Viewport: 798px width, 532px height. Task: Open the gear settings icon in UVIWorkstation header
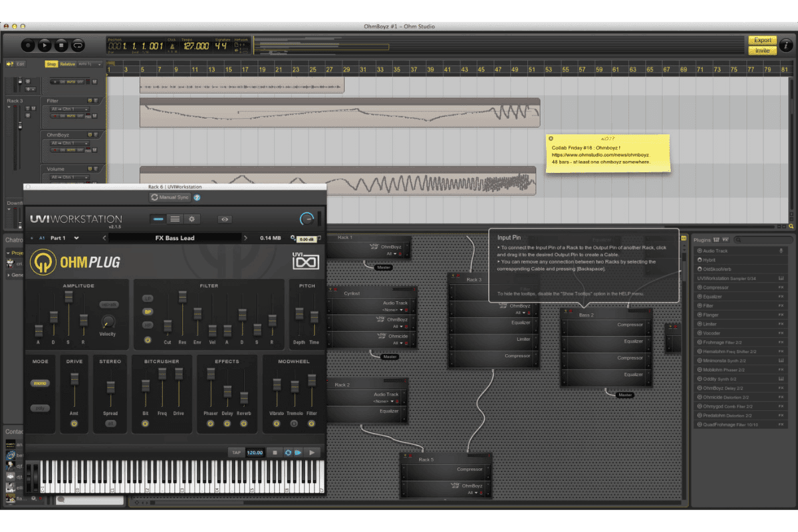(192, 218)
